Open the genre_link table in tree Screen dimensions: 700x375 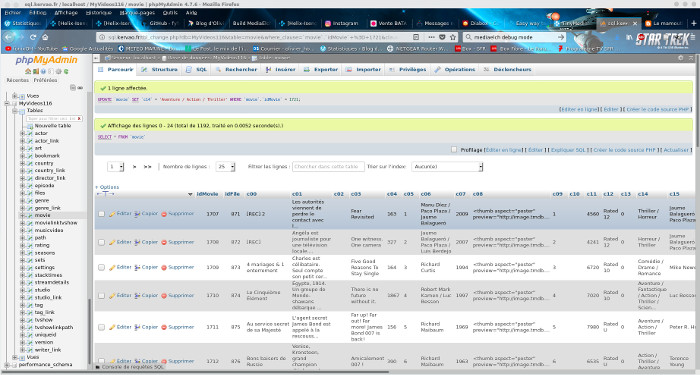47,208
